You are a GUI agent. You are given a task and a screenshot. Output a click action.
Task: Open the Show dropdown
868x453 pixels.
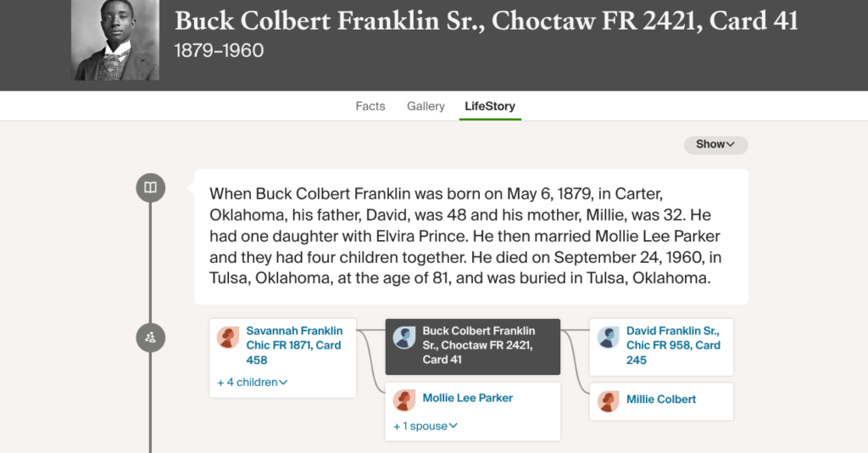[715, 144]
